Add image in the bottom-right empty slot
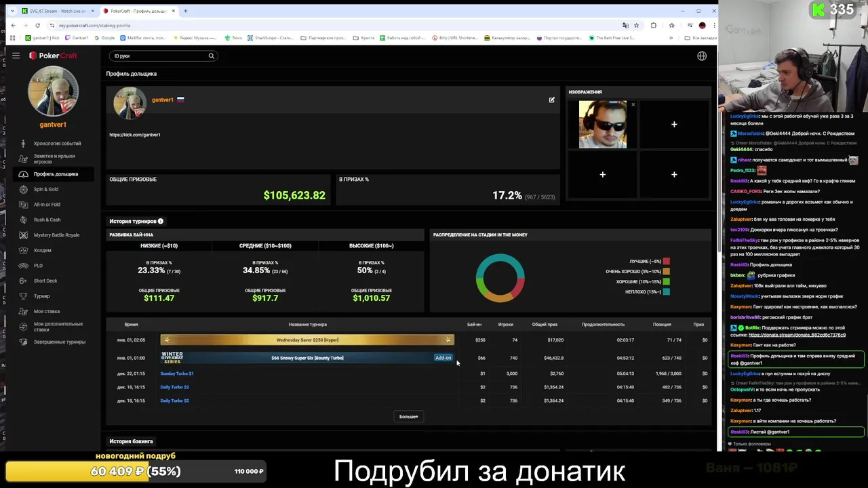 coord(674,174)
